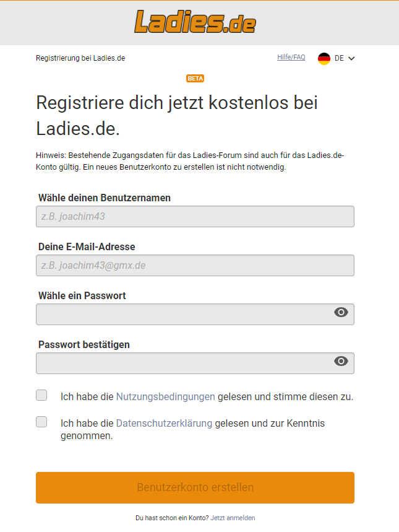
Task: Click the Ladies.de logo
Action: (x=195, y=22)
